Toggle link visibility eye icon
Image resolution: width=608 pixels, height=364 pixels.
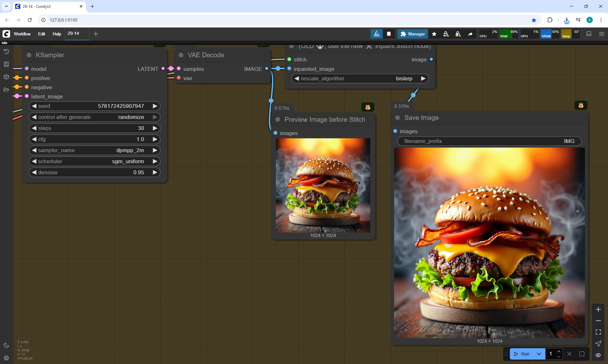598,355
